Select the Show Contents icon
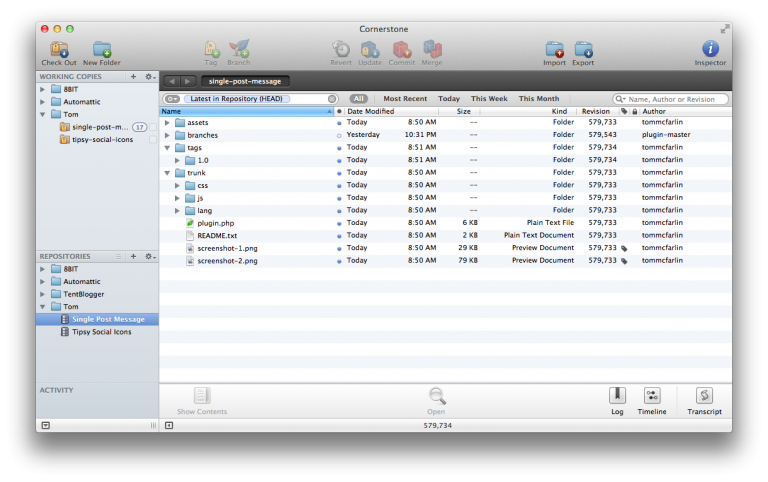This screenshot has height=482, width=768. 202,395
